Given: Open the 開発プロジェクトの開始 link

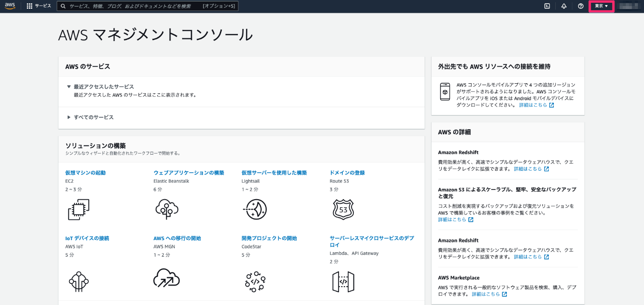Looking at the screenshot, I should [269, 238].
